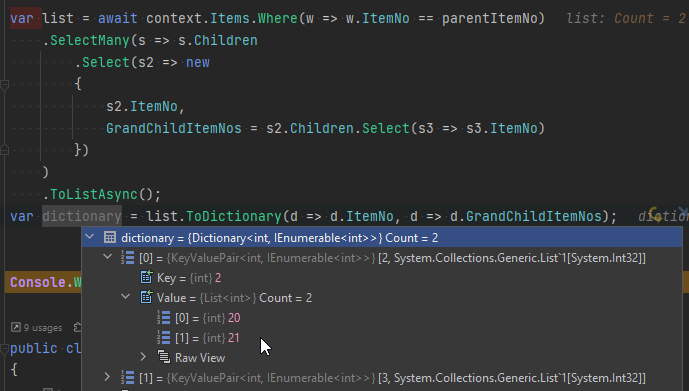Expand the Raw View node
The image size is (689, 391).
[143, 357]
